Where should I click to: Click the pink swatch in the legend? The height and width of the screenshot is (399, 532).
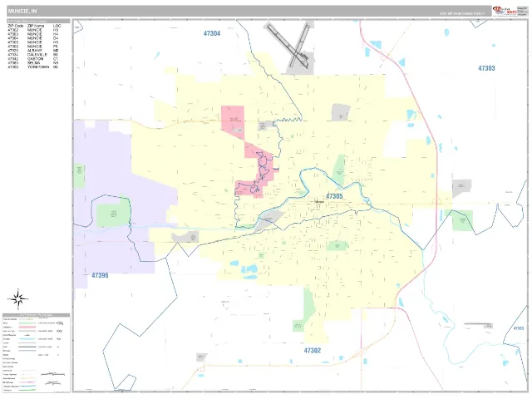(x=27, y=327)
